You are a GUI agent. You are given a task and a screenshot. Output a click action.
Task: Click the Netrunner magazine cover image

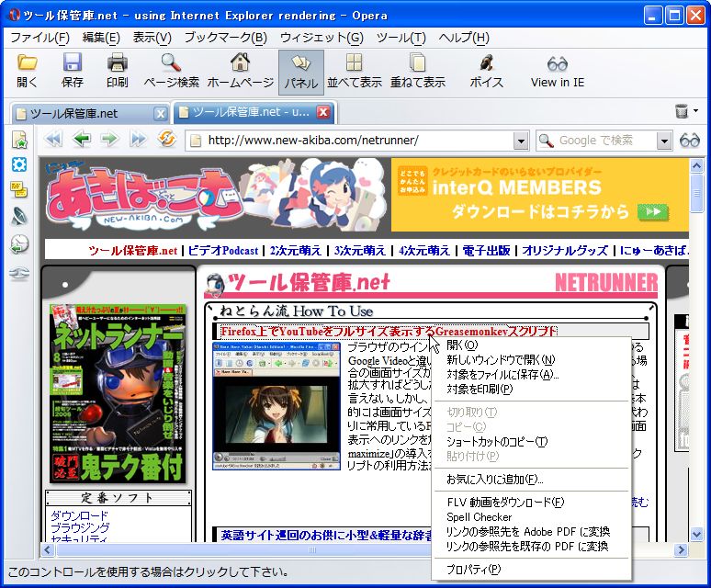(x=118, y=393)
